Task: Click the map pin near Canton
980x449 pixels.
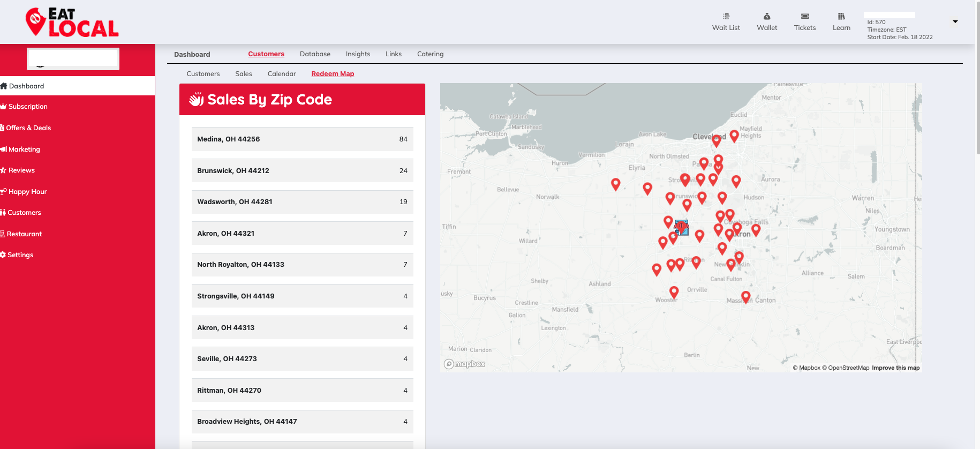Action: coord(745,297)
